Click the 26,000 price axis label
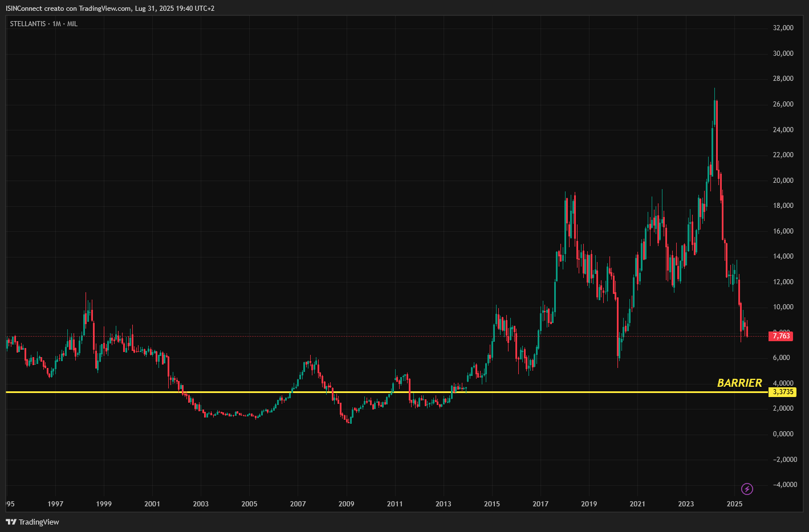Viewport: 809px width, 532px height. [x=783, y=104]
